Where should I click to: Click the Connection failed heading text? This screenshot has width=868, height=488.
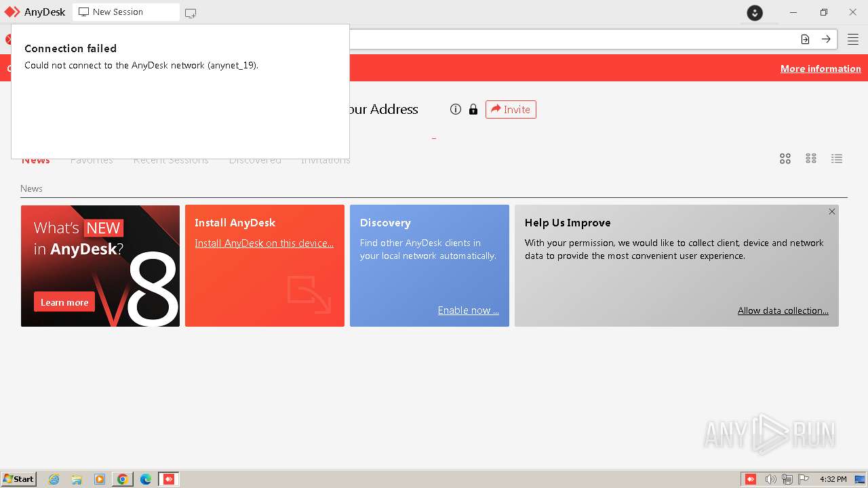pyautogui.click(x=71, y=49)
